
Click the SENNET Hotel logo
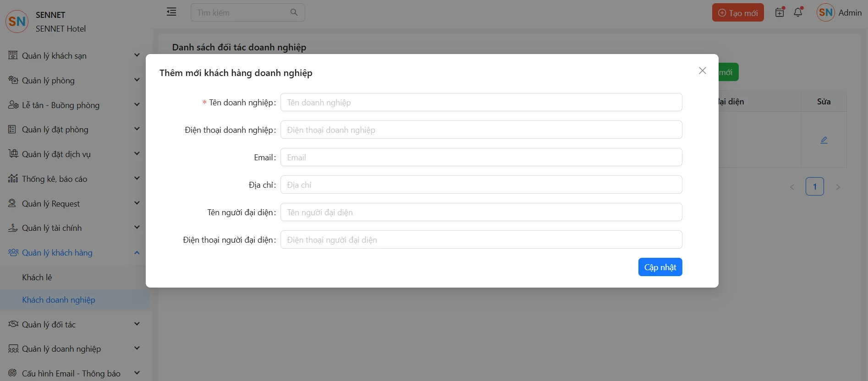coord(17,22)
